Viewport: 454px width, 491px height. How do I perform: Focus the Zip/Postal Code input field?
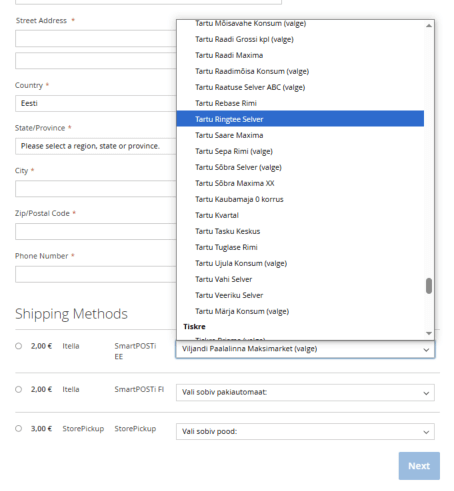pos(96,231)
